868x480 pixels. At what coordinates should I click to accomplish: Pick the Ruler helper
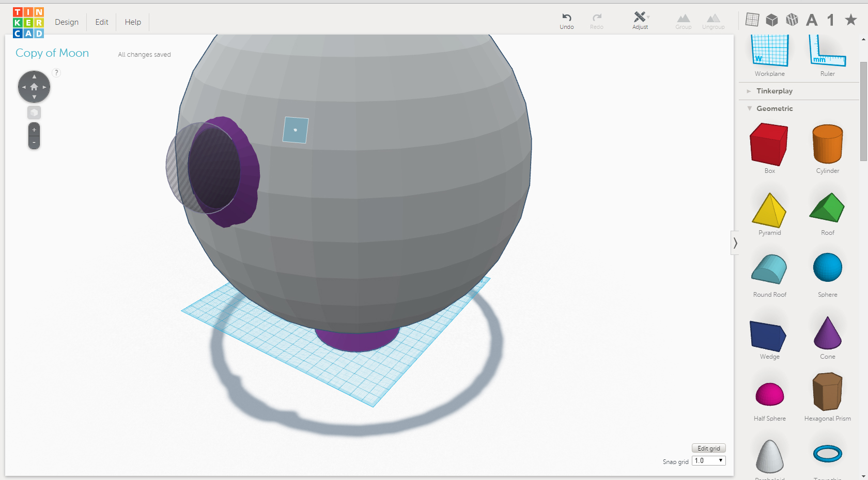(828, 51)
